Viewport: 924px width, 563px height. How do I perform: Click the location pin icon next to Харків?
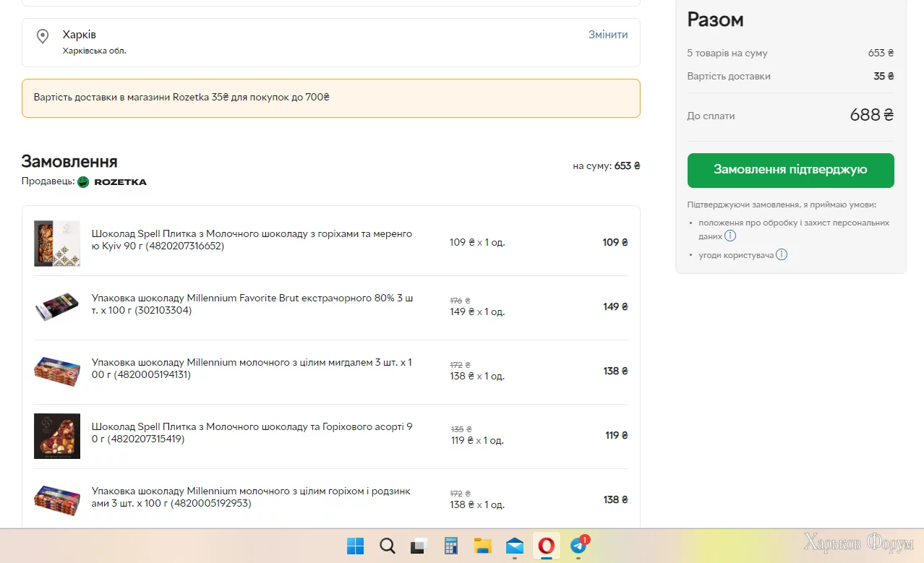tap(43, 36)
